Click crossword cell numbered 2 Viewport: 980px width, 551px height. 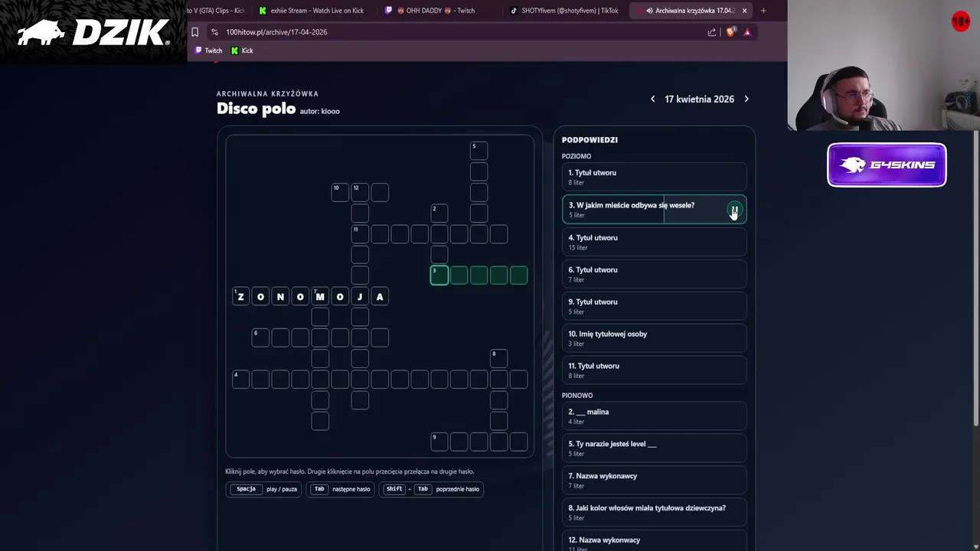[439, 213]
